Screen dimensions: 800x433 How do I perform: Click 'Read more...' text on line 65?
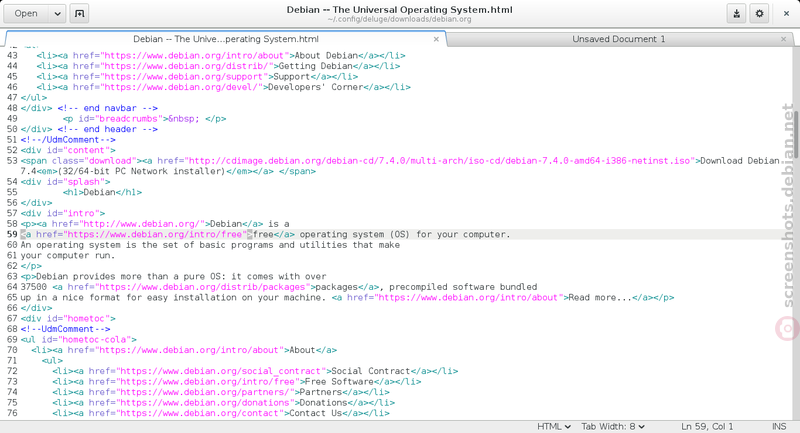pos(600,297)
